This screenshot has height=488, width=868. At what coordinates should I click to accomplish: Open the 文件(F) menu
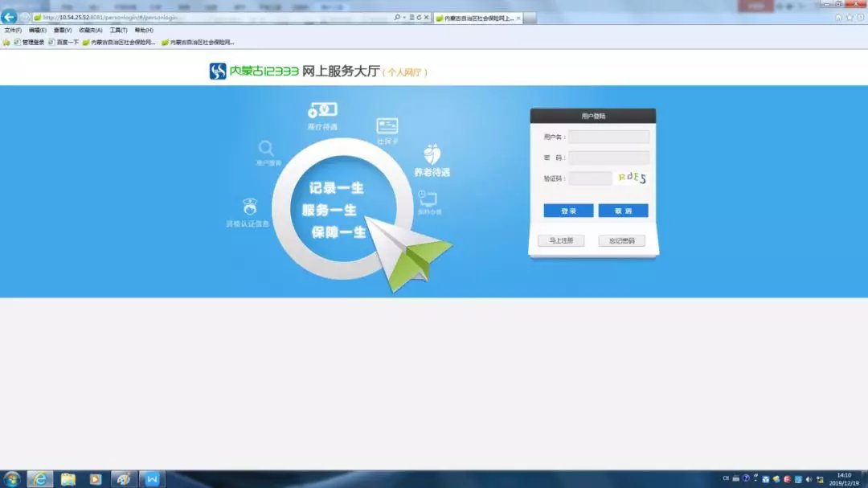(13, 30)
